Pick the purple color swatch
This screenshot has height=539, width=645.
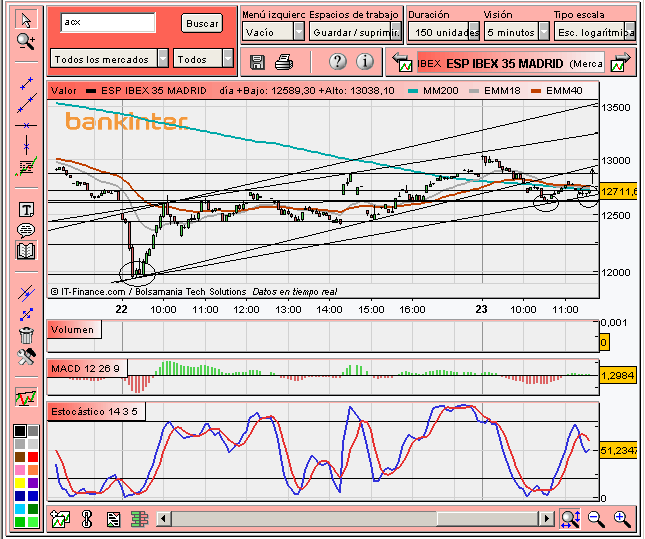[x=33, y=483]
